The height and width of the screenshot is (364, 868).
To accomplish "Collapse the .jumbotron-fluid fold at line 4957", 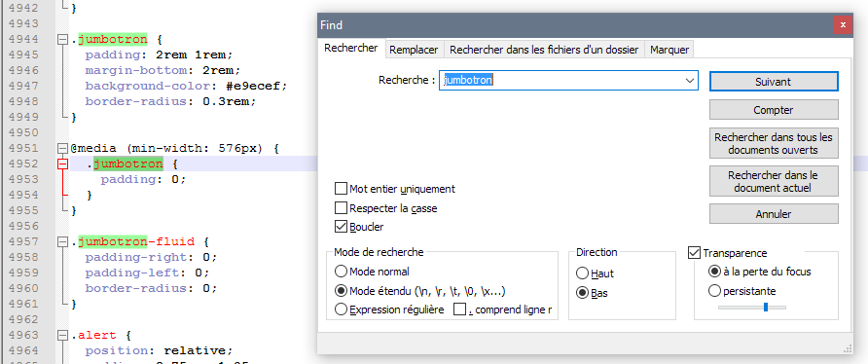I will coord(62,241).
